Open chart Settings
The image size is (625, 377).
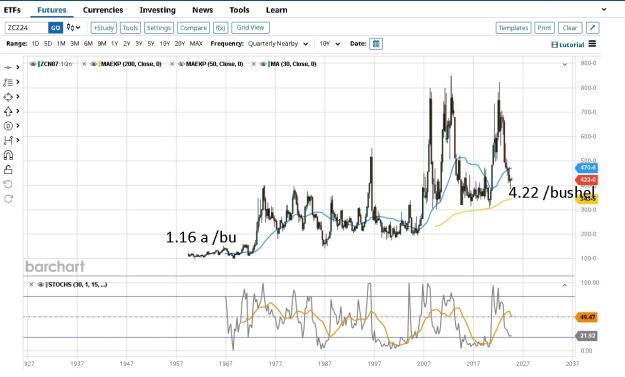[x=159, y=28]
